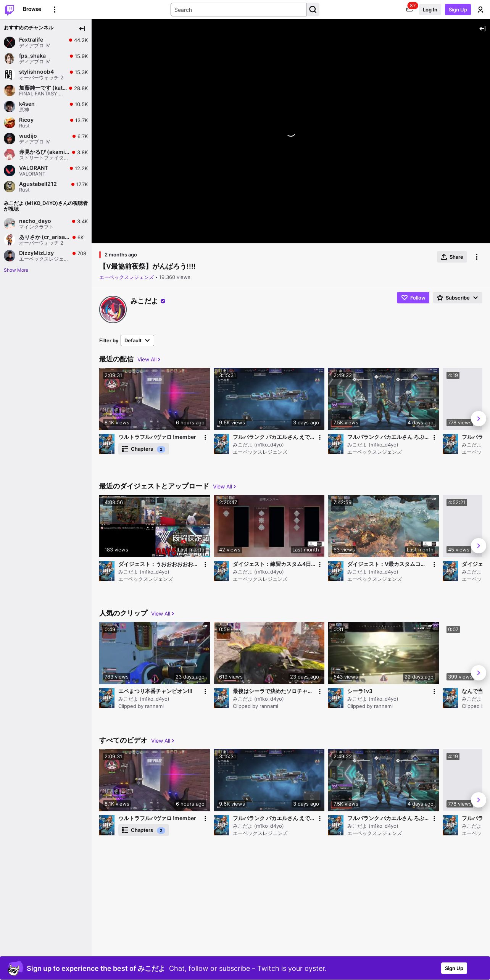Open the Filter by Default dropdown
The height and width of the screenshot is (980, 490).
pos(137,340)
